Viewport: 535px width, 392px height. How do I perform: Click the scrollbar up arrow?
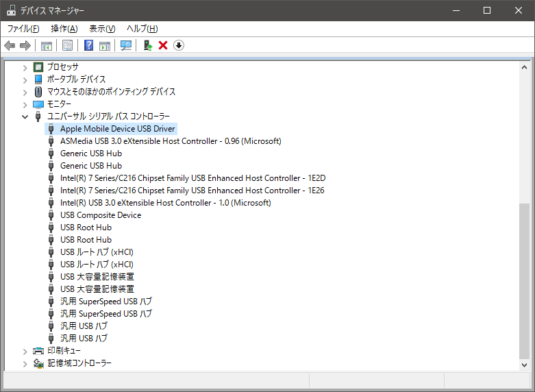pos(525,67)
